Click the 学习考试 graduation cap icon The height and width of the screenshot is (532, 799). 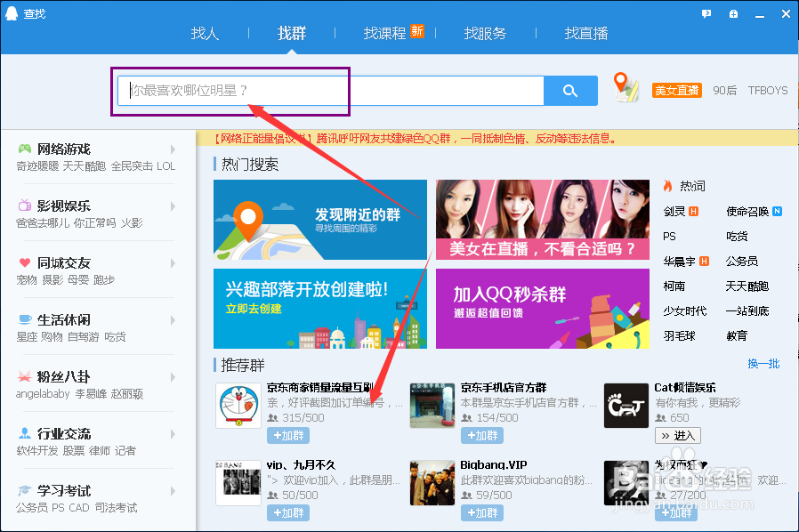click(24, 491)
